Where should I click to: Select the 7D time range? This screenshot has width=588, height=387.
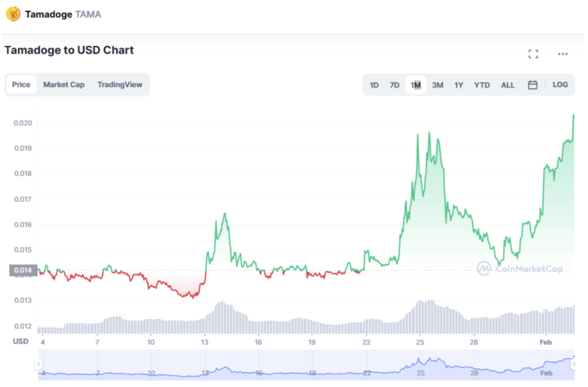[x=395, y=85]
